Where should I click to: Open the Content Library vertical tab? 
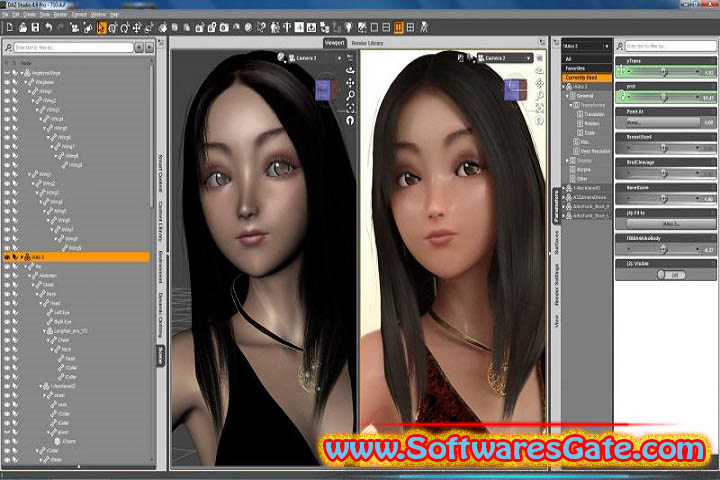tap(160, 220)
